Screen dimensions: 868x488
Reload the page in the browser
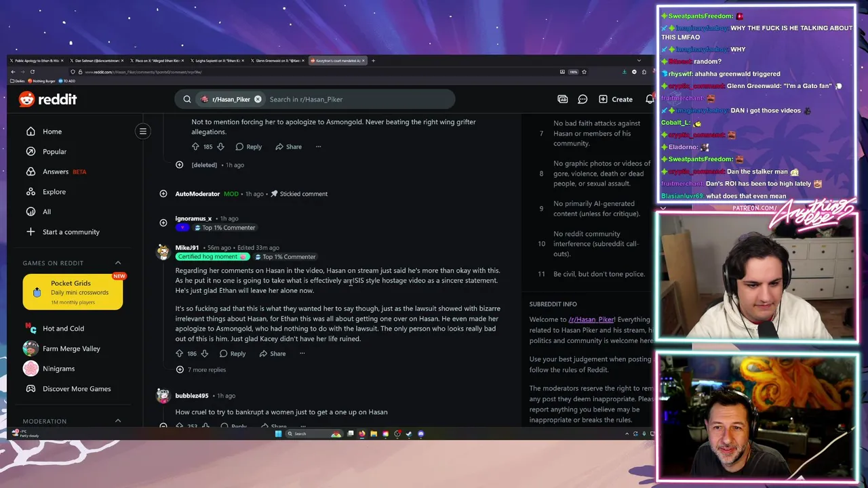coord(33,72)
